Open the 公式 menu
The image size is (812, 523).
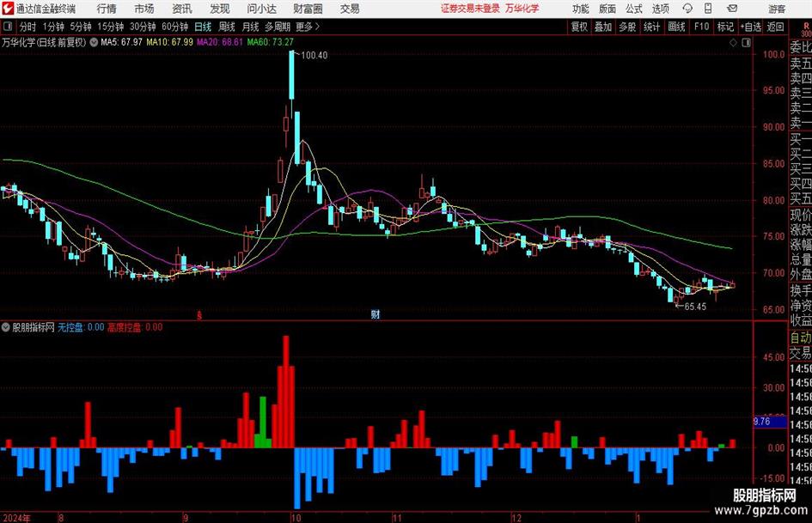[x=634, y=9]
